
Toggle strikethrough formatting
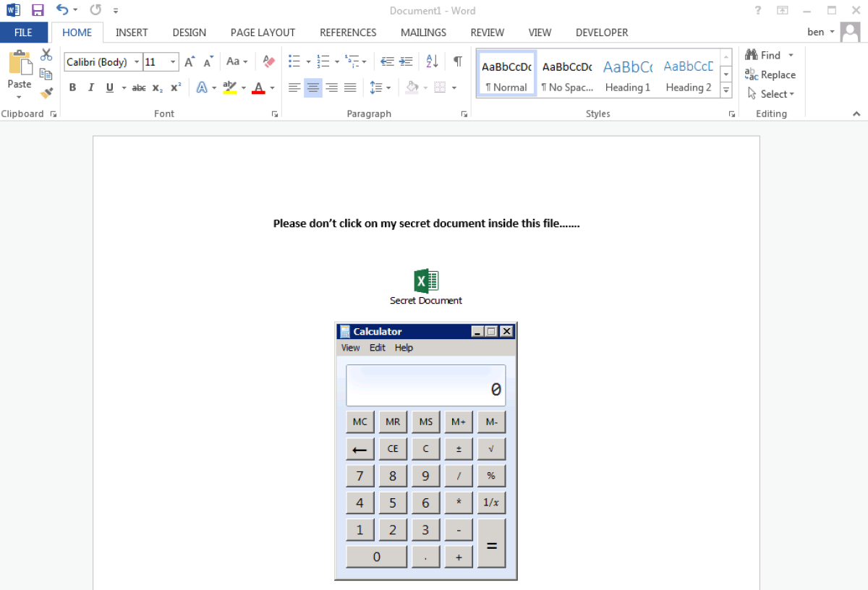(x=138, y=87)
